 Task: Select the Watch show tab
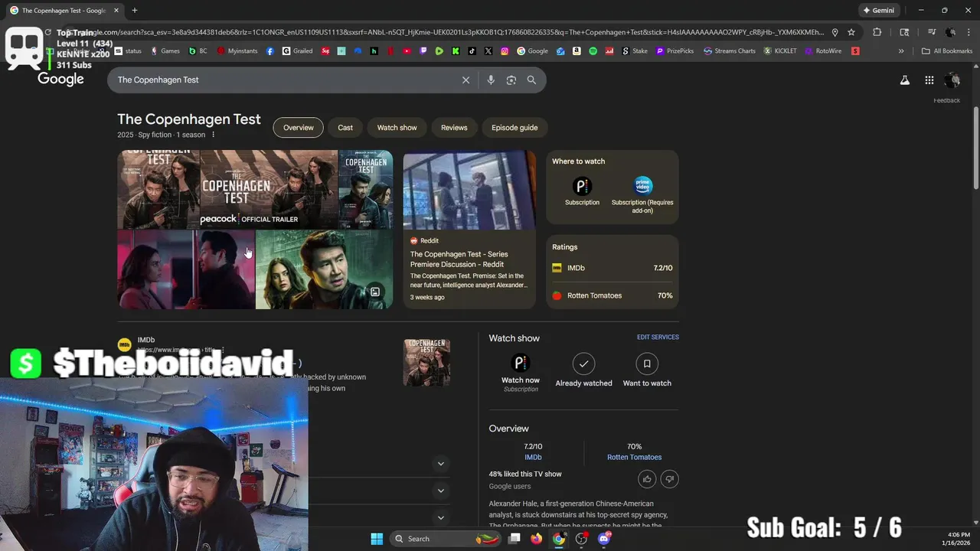(397, 128)
